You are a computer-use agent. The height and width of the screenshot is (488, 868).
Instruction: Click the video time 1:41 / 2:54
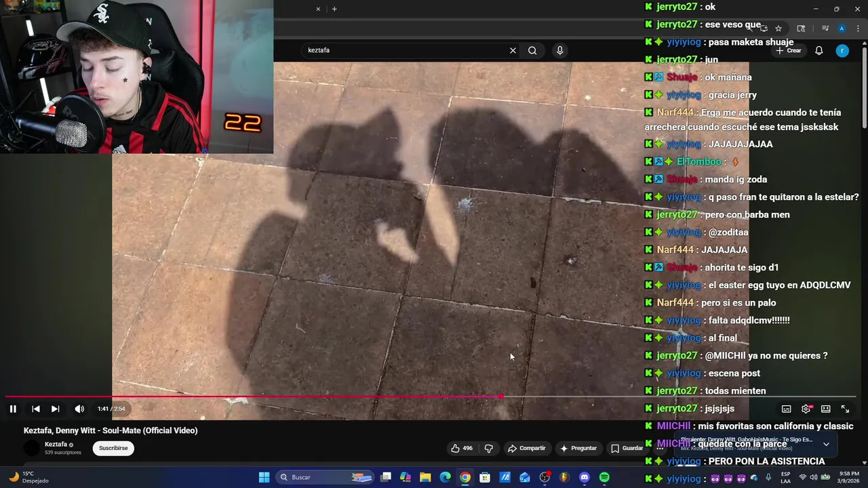[x=111, y=409]
